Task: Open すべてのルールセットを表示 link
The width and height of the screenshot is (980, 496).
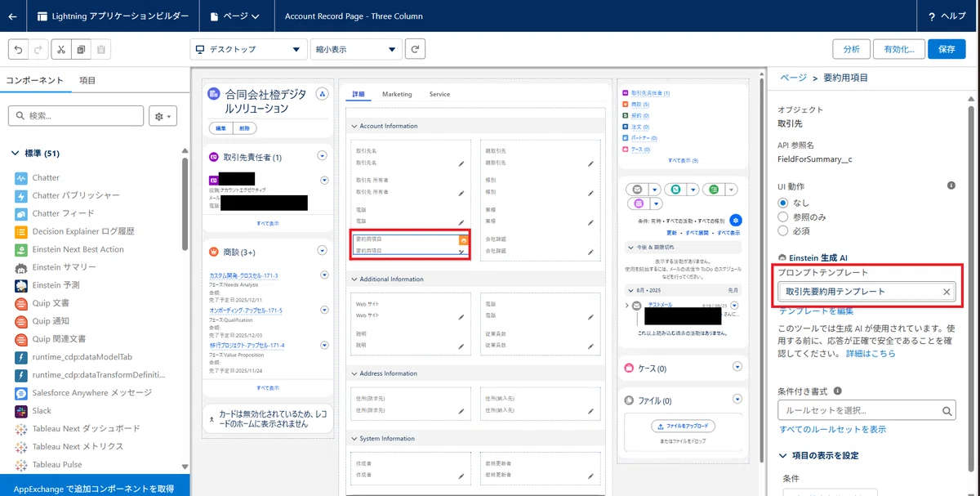Action: [x=832, y=429]
